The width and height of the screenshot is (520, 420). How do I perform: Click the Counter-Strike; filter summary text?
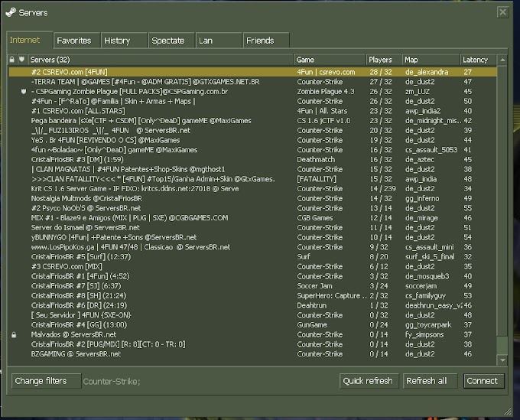[x=112, y=382]
